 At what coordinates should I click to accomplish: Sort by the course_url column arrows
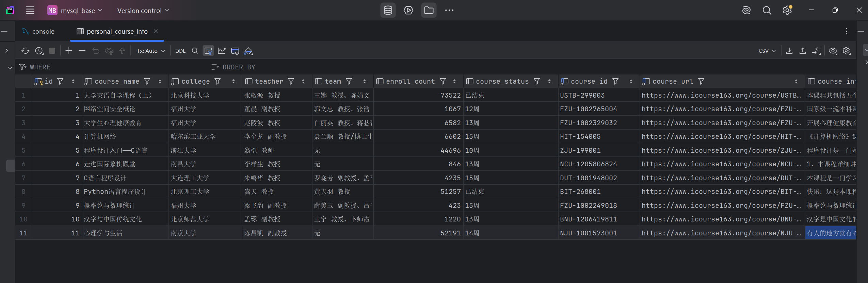click(796, 82)
